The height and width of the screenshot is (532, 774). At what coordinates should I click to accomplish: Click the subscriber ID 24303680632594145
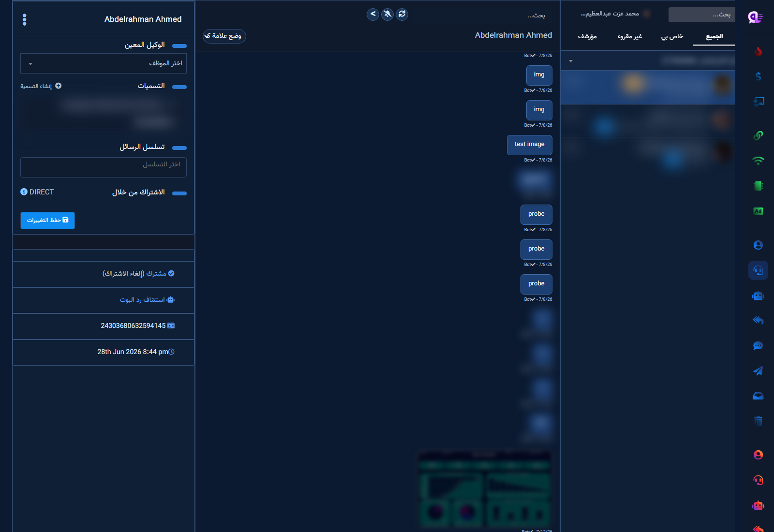pos(133,326)
